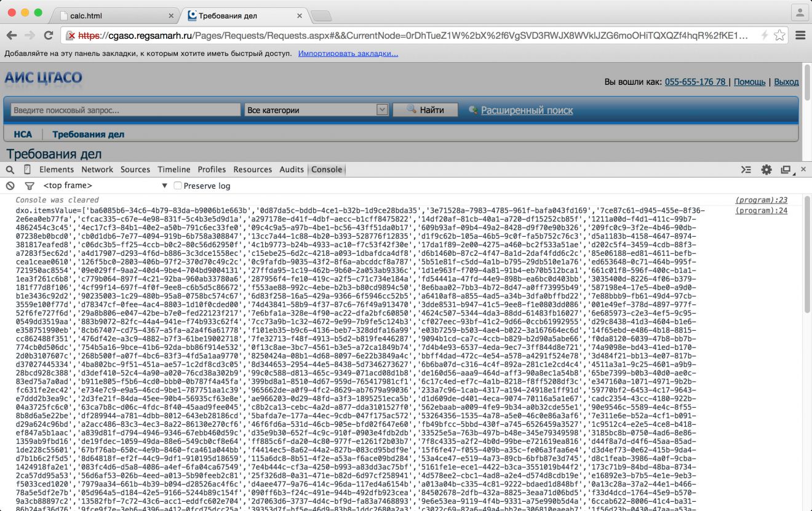Open the Profiles tab
The image size is (812, 511).
click(212, 170)
